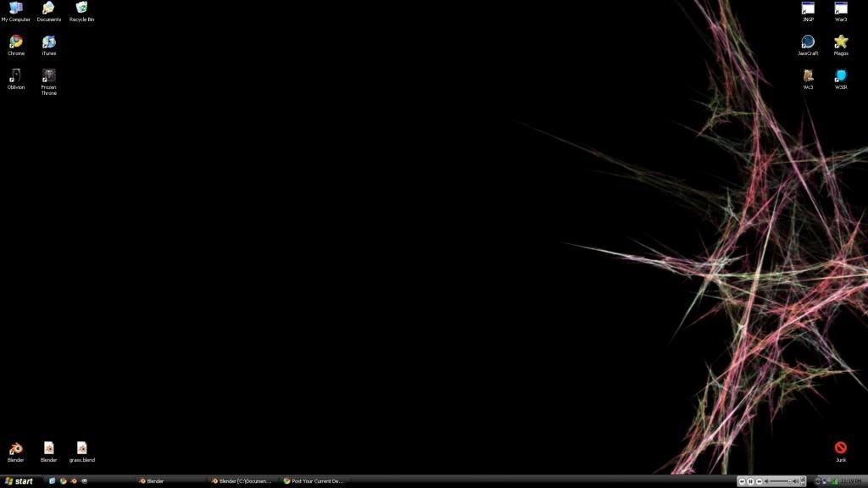Click next track on taskbar player

759,481
